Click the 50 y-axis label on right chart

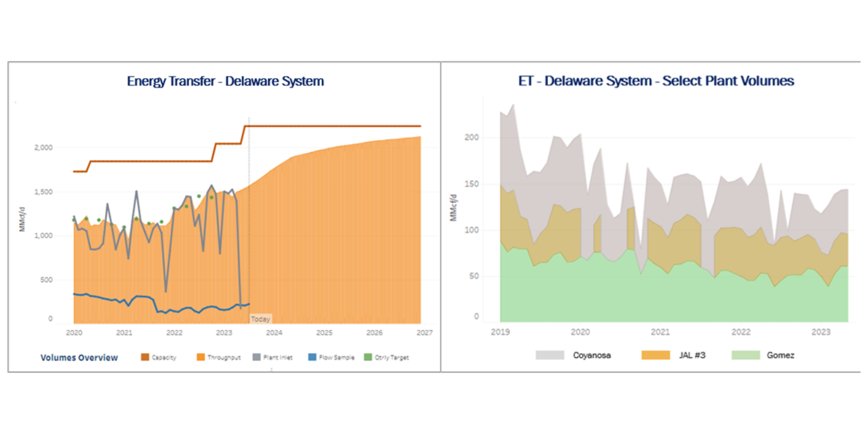474,276
